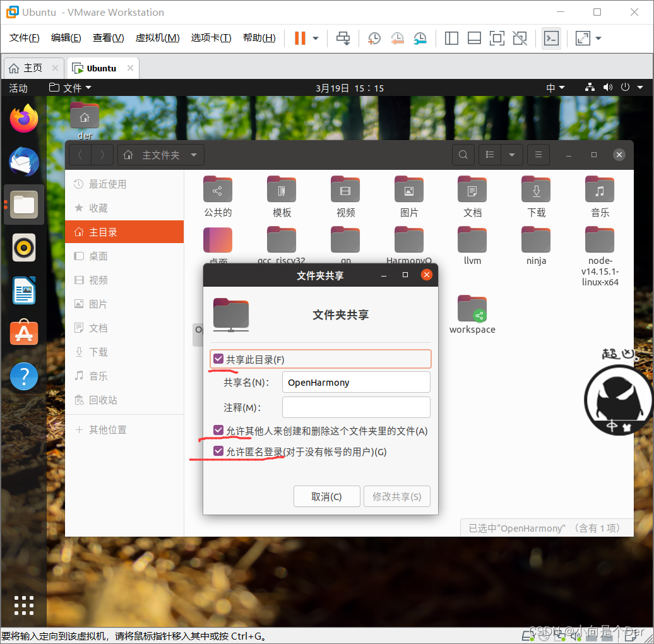Revert the VM to its snapshot

(x=397, y=38)
